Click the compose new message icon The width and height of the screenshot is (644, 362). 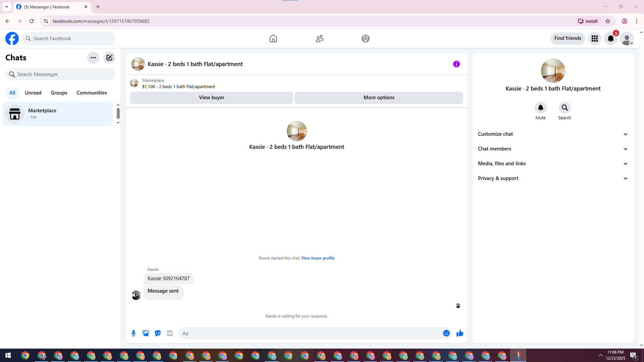109,58
